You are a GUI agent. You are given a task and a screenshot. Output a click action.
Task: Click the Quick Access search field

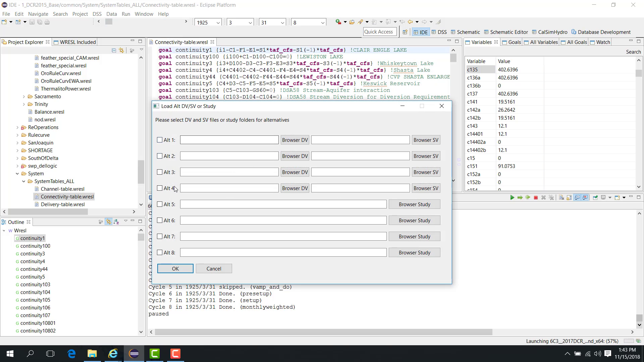pyautogui.click(x=380, y=32)
